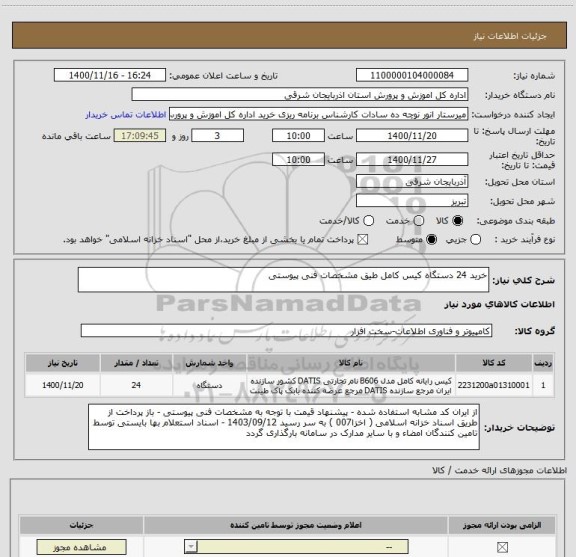Open buyer contact information link
This screenshot has height=557, width=576.
point(126,115)
